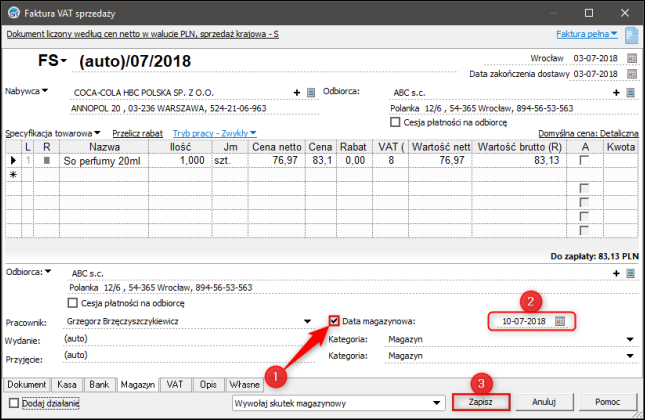The height and width of the screenshot is (420, 645).
Task: Click the R square marker in So perfumy row
Action: tap(46, 160)
